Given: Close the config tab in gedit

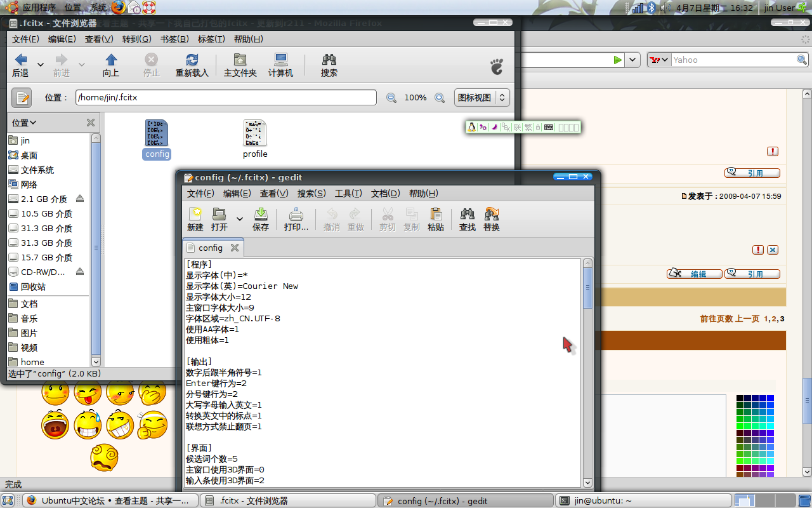Looking at the screenshot, I should pos(234,248).
